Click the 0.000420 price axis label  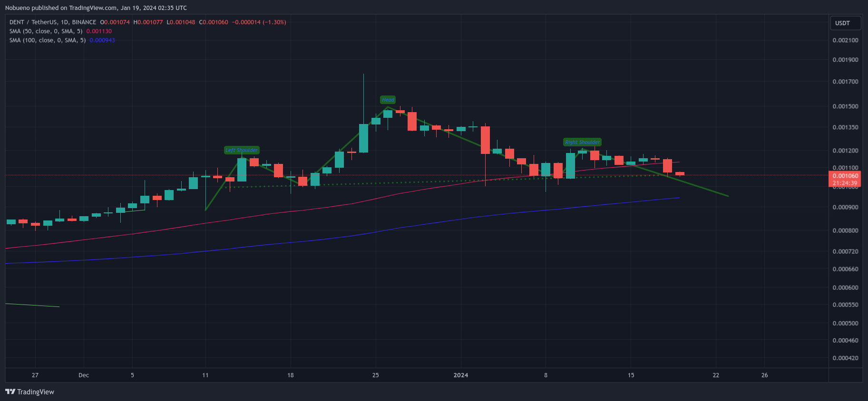[x=845, y=358]
